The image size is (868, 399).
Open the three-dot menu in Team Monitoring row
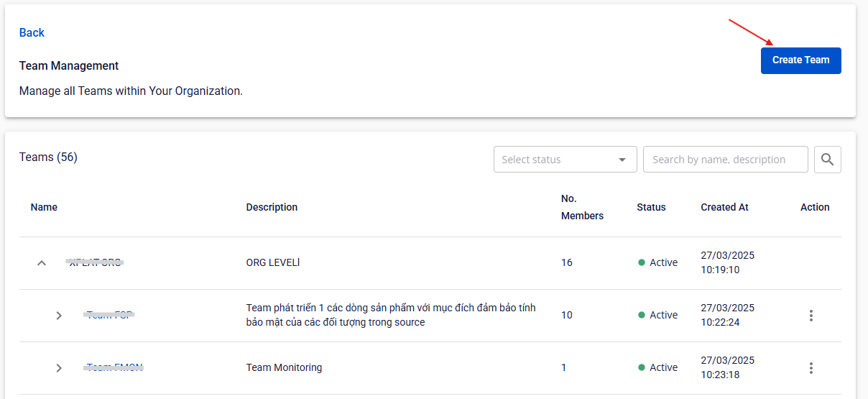(811, 368)
